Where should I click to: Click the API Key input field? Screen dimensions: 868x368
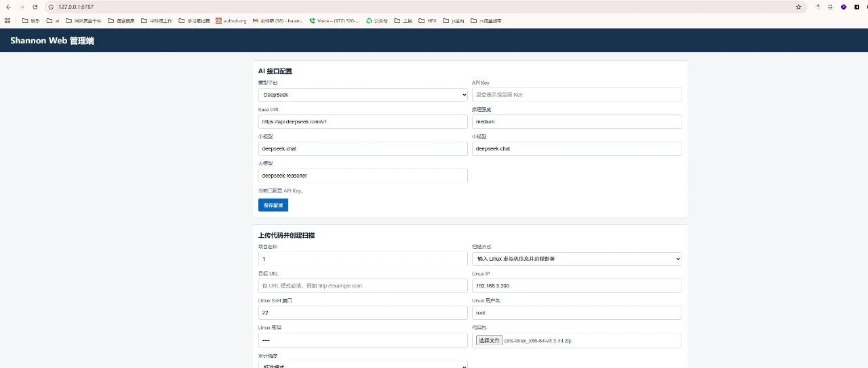[x=576, y=95]
